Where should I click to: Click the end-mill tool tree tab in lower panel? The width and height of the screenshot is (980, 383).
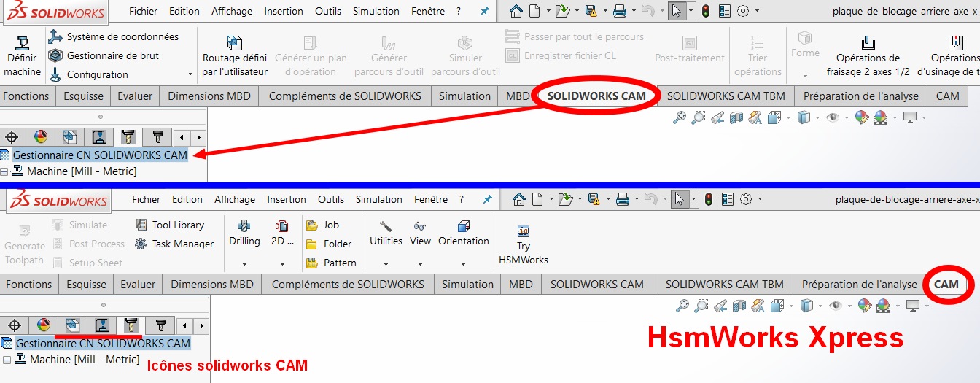point(131,325)
